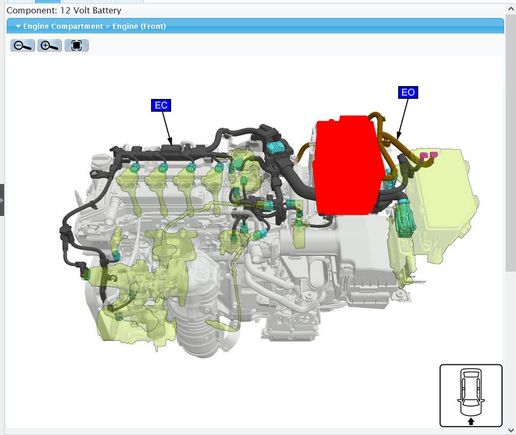Click the scroll up arrow of scrollbar
The width and height of the screenshot is (516, 435).
(511, 9)
